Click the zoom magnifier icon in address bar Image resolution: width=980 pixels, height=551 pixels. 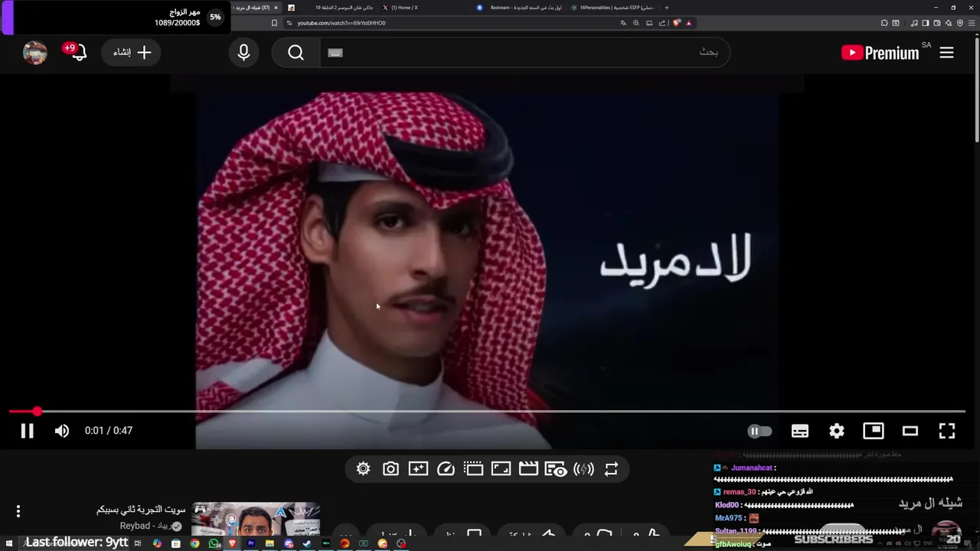(636, 23)
